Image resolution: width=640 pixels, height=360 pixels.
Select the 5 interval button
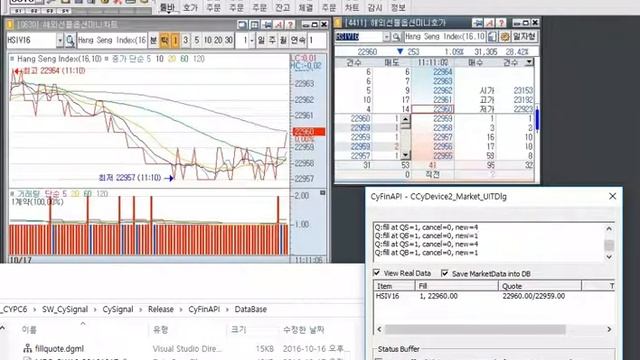[x=197, y=40]
